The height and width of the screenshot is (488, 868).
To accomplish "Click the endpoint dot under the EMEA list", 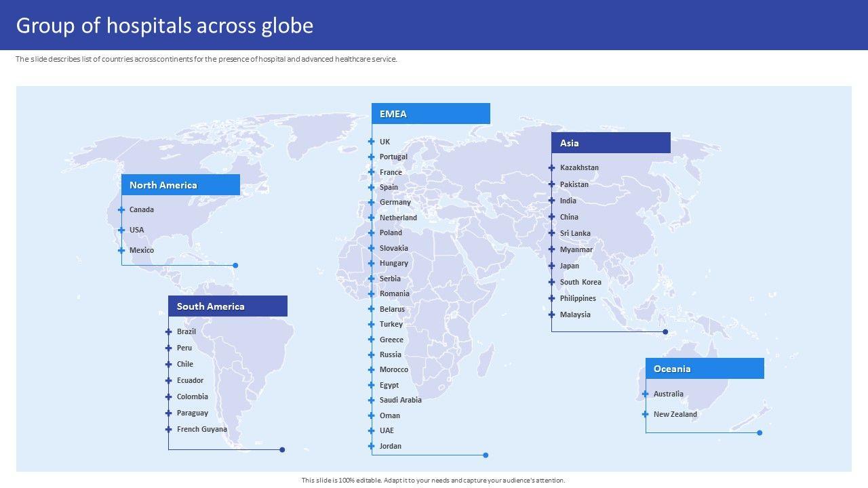I will coord(486,455).
